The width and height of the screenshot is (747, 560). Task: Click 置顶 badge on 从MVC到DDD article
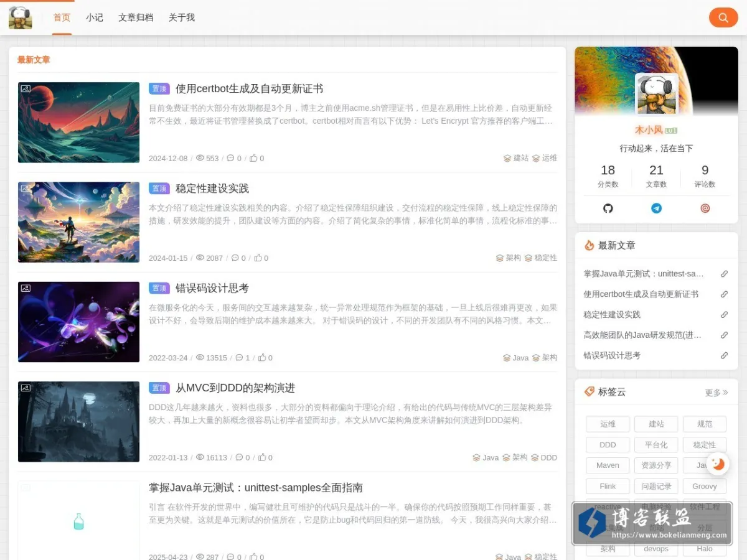tap(159, 388)
